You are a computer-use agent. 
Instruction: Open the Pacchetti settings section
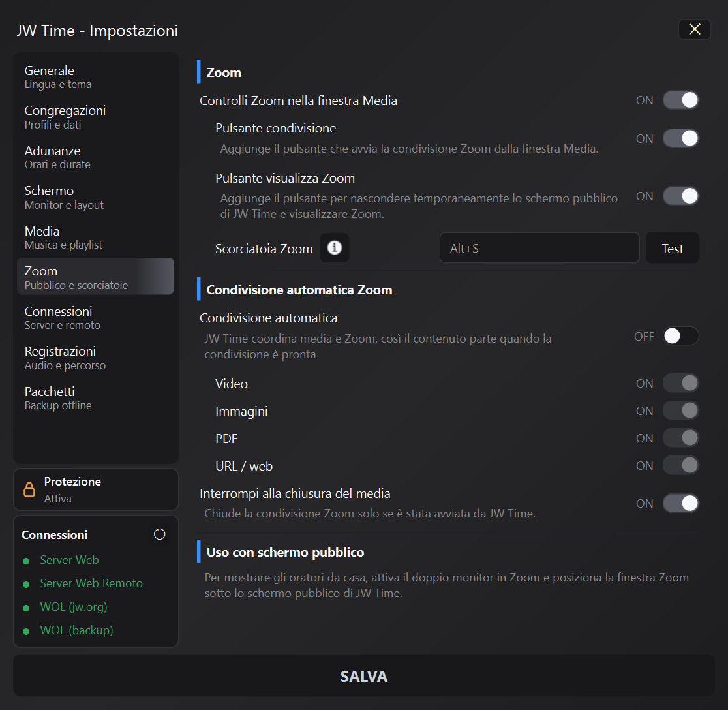pyautogui.click(x=96, y=398)
